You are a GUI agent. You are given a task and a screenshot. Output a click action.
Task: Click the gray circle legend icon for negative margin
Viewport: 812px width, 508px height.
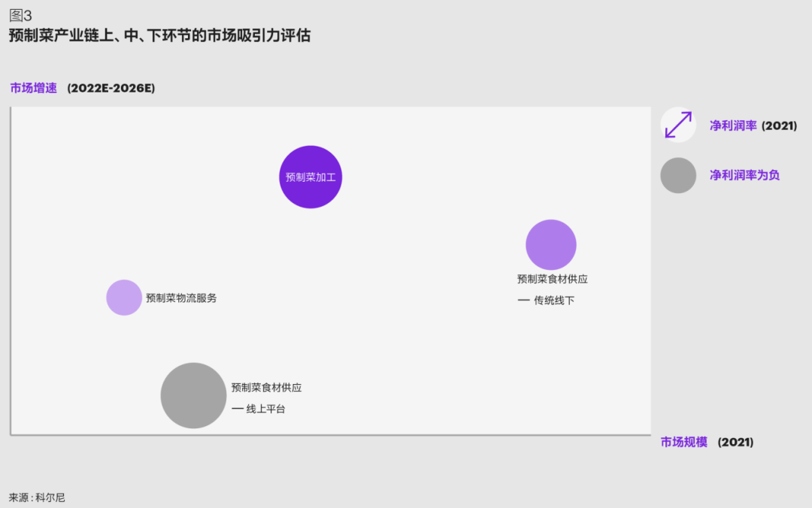point(678,175)
